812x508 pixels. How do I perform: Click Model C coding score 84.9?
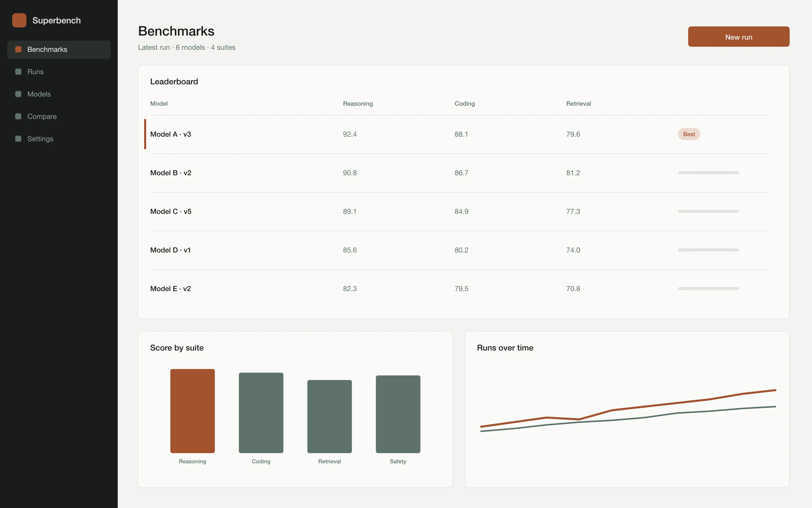[x=461, y=211]
